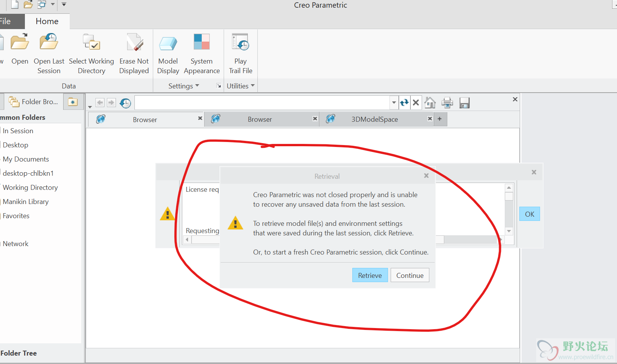
Task: Select Manikin Library folder
Action: [x=26, y=202]
